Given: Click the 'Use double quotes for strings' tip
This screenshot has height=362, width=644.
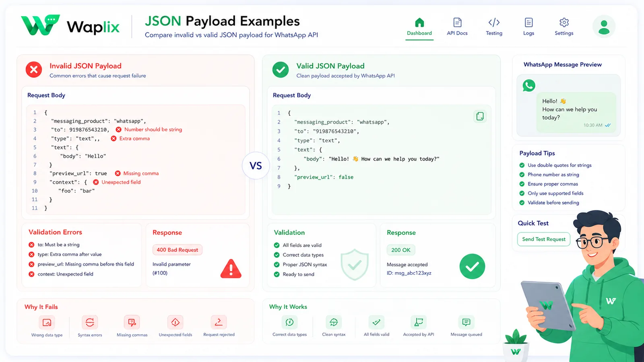Looking at the screenshot, I should pos(555,165).
